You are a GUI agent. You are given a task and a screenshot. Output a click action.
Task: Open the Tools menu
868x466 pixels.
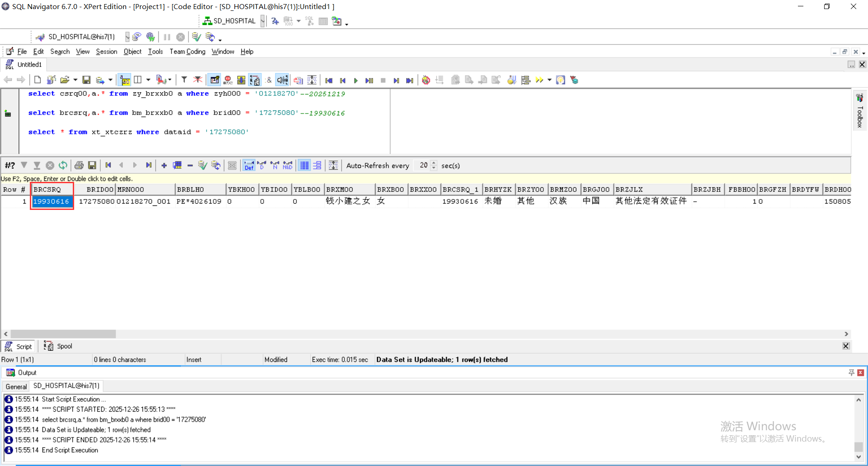(156, 52)
